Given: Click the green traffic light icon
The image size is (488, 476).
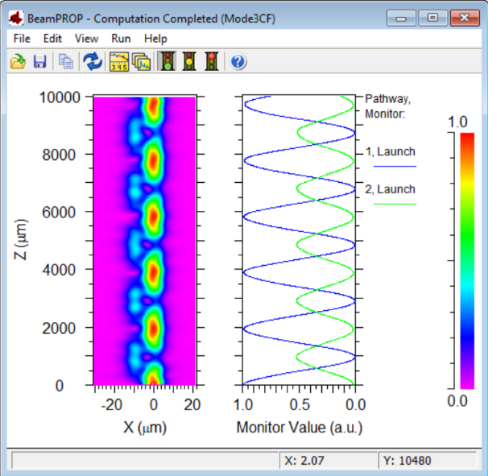Looking at the screenshot, I should click(168, 61).
